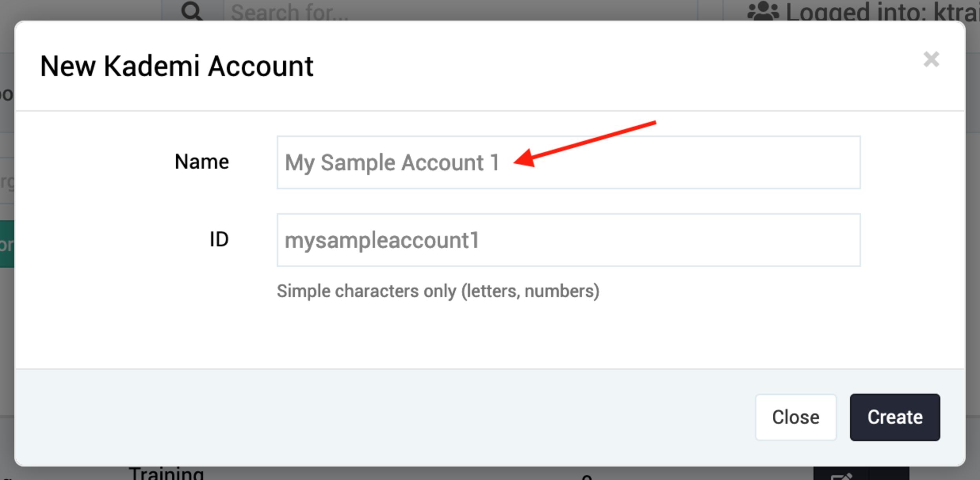This screenshot has height=480, width=980.
Task: Click the ID field label
Action: [219, 239]
